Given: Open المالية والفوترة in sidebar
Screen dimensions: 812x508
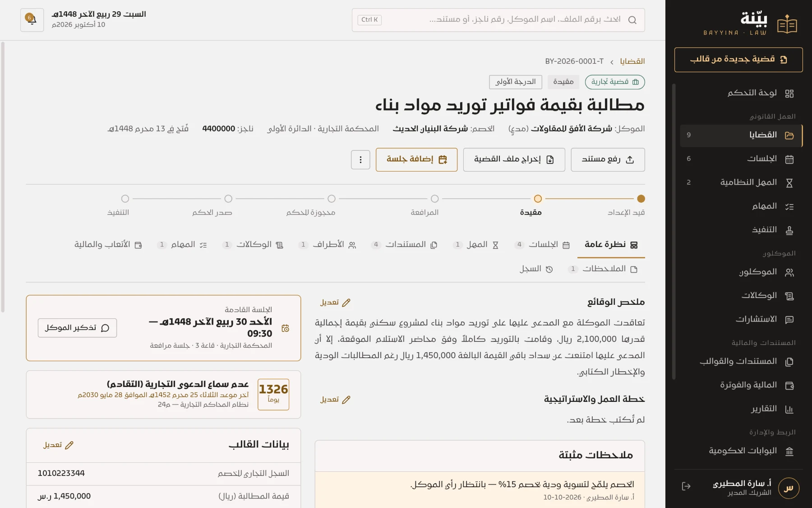Looking at the screenshot, I should coord(741,385).
